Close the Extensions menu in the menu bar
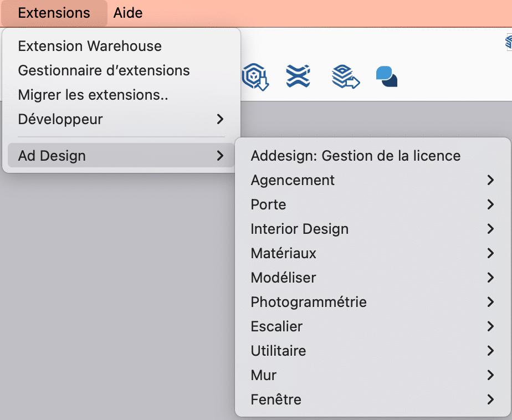The width and height of the screenshot is (512, 420). coord(54,13)
